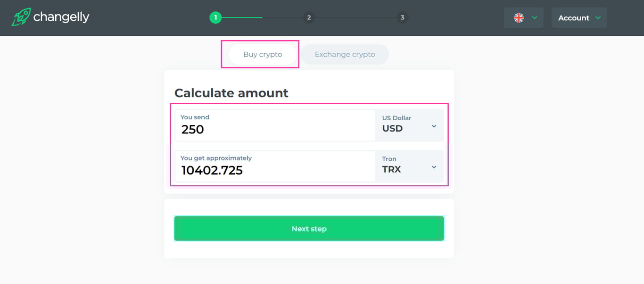
Task: Jump to step 2 circle indicator
Action: click(309, 18)
